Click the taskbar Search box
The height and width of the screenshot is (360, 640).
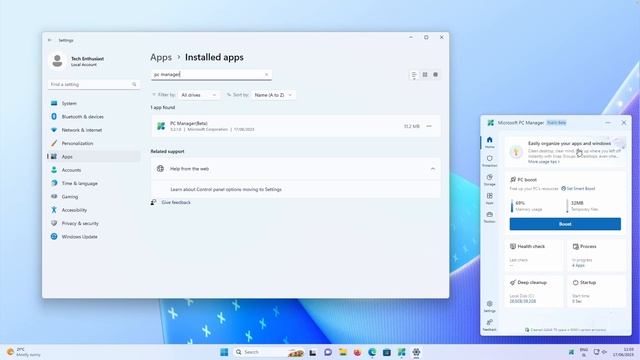[269, 352]
